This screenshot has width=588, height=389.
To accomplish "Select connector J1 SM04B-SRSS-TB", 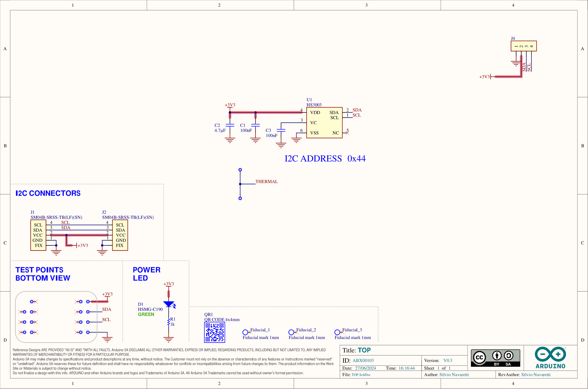I will [38, 235].
